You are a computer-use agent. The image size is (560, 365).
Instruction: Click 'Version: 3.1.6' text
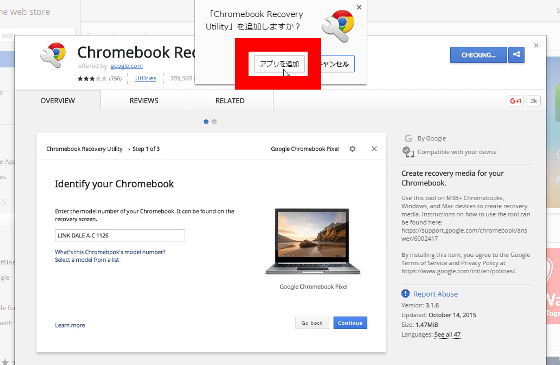click(420, 305)
